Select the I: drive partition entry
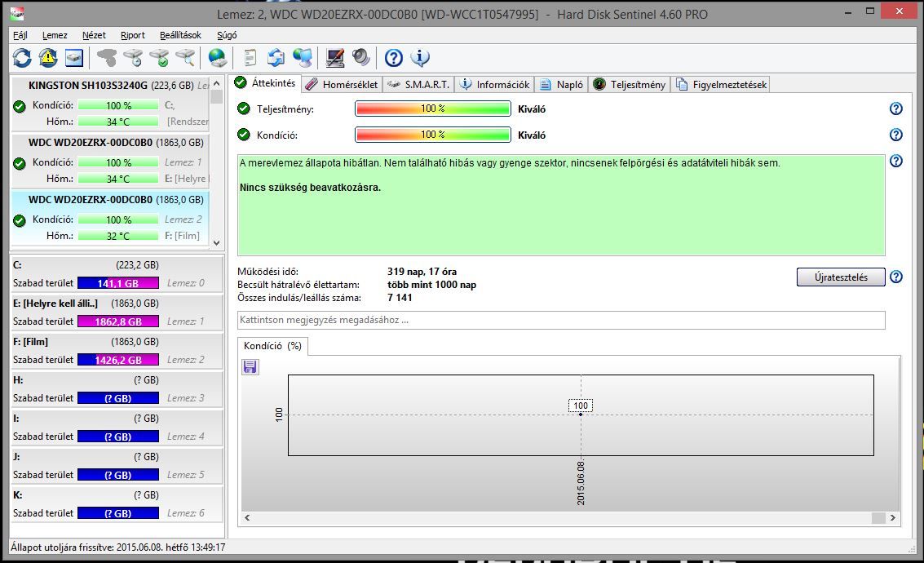 pos(117,428)
